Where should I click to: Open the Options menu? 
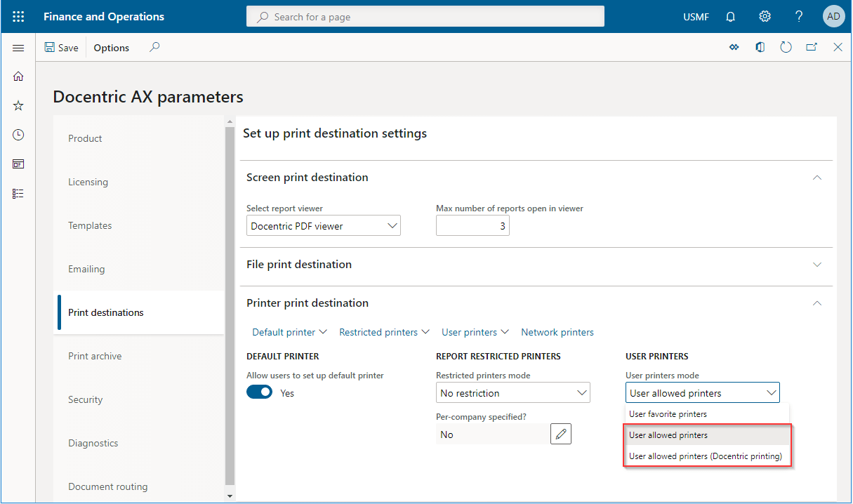click(112, 48)
